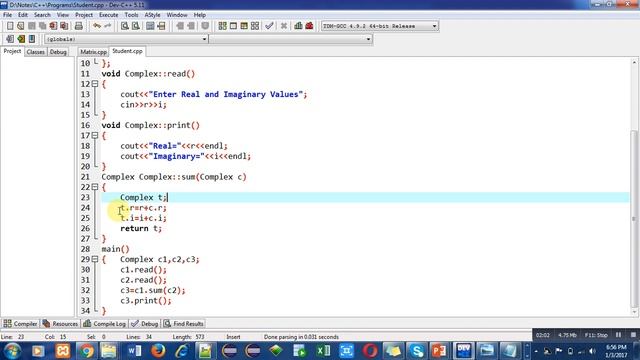Image resolution: width=640 pixels, height=360 pixels.
Task: Click the Stop Execution X icon
Action: (284, 26)
